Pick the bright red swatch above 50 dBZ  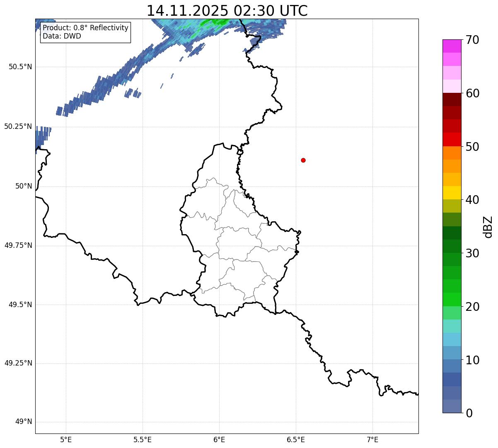click(452, 139)
